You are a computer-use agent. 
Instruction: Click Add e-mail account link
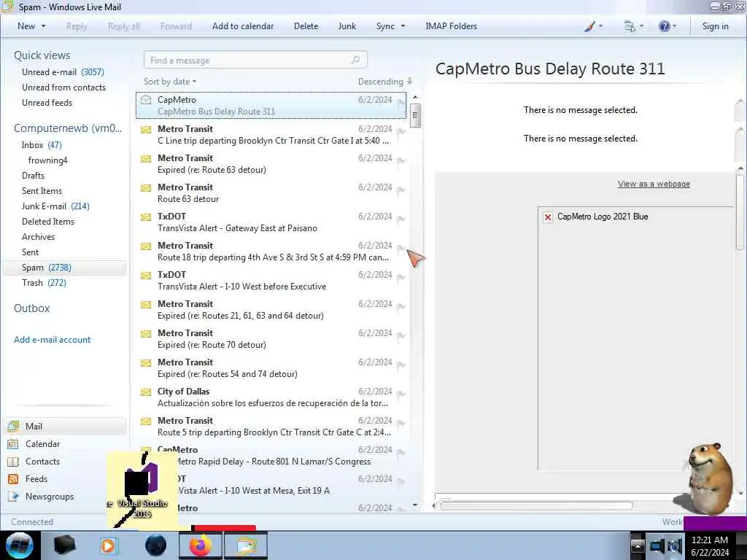pos(52,340)
